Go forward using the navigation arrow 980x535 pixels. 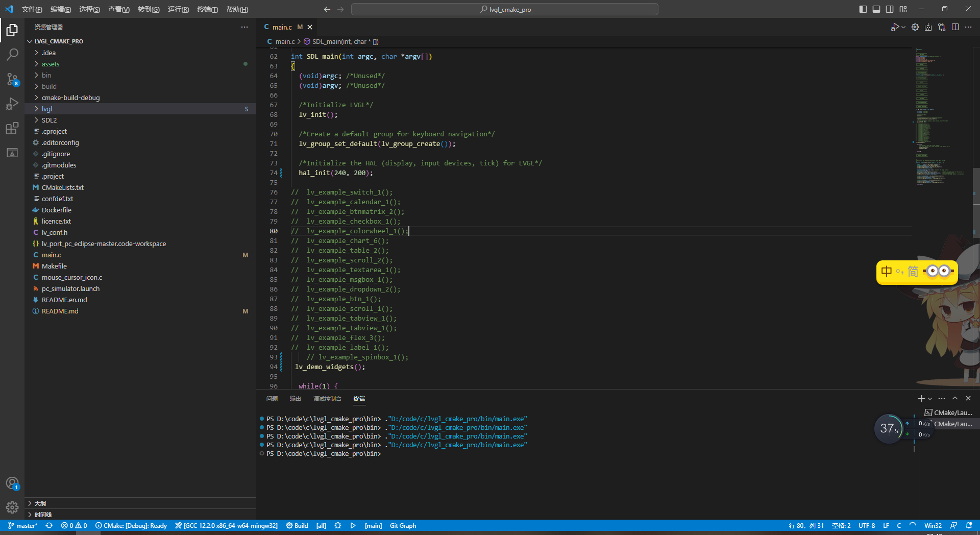point(340,9)
